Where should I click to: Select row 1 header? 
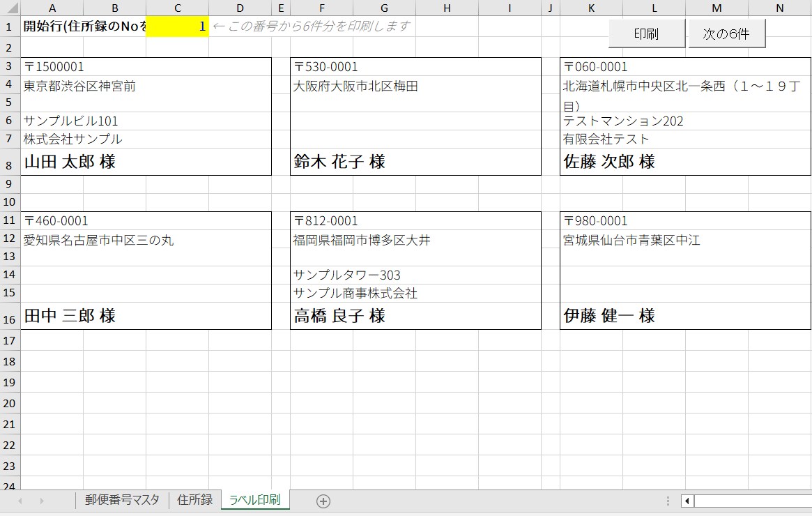click(10, 26)
